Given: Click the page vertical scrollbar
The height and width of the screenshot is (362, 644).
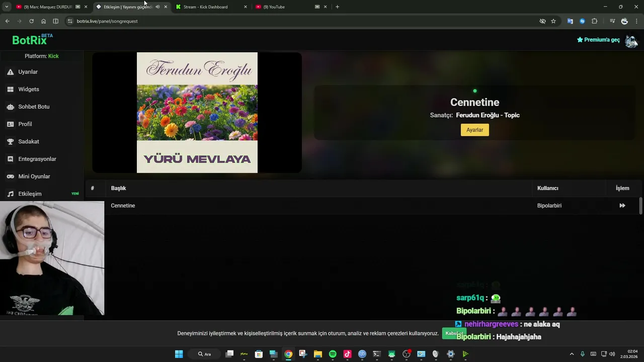Looking at the screenshot, I should coord(640,206).
